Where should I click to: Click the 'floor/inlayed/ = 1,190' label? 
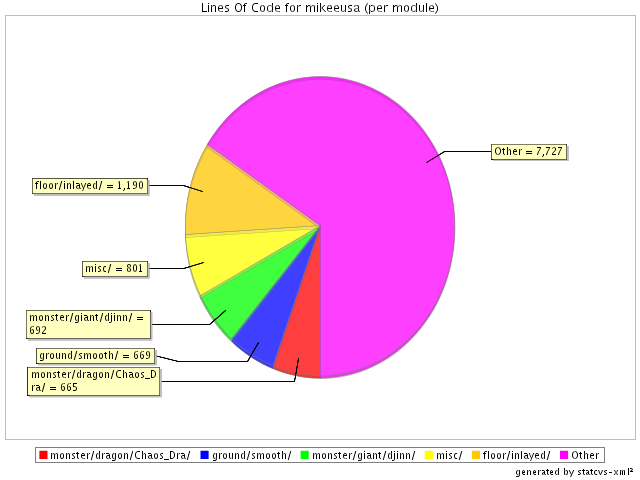pyautogui.click(x=90, y=185)
